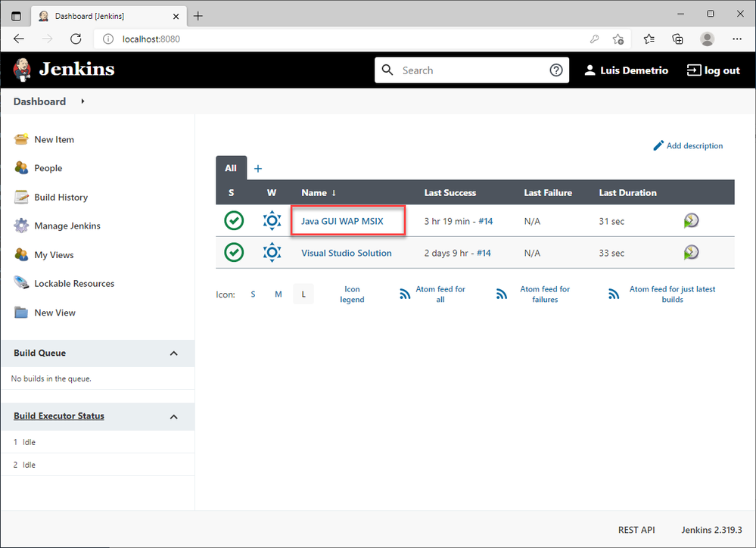Click green success status icon for Java GUI WAP MSIX
The image size is (756, 548).
click(x=234, y=220)
